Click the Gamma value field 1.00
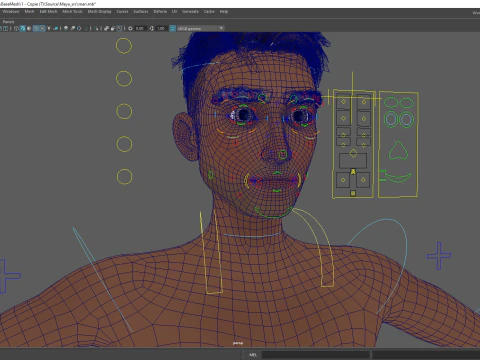 tap(161, 29)
